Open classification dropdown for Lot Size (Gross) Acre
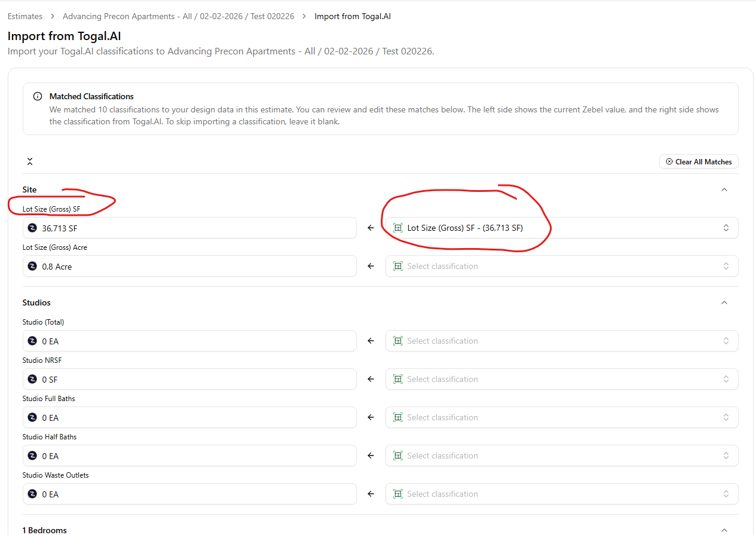The width and height of the screenshot is (756, 535). [x=726, y=266]
